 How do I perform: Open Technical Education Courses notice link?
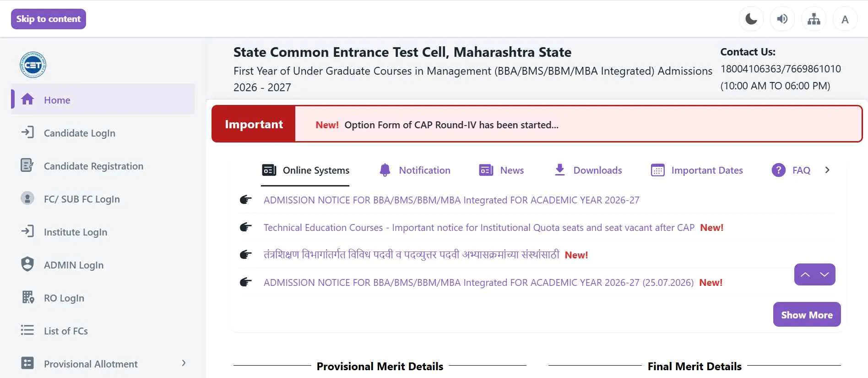pos(479,228)
